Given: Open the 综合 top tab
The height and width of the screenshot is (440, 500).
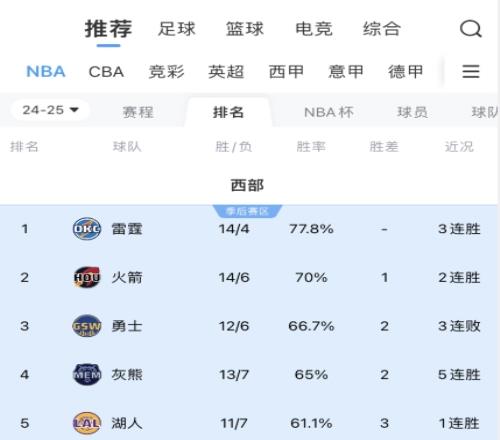Looking at the screenshot, I should pos(382,29).
